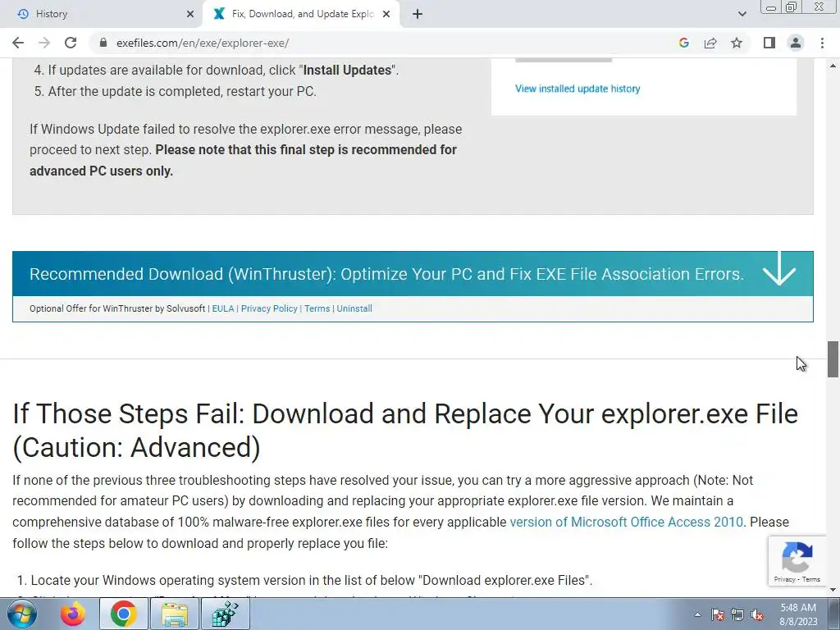Open Action Center flag icon

coord(718,614)
